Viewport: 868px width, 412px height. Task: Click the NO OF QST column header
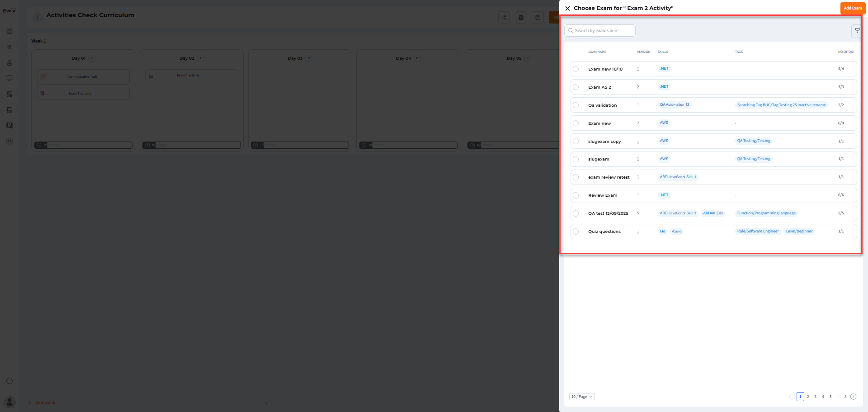pos(846,52)
